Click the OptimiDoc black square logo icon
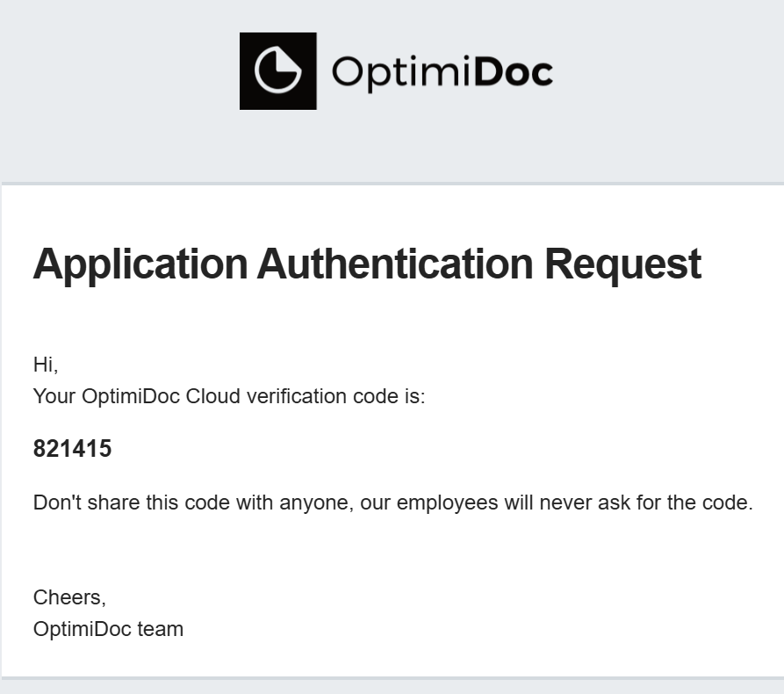The width and height of the screenshot is (784, 694). tap(277, 71)
